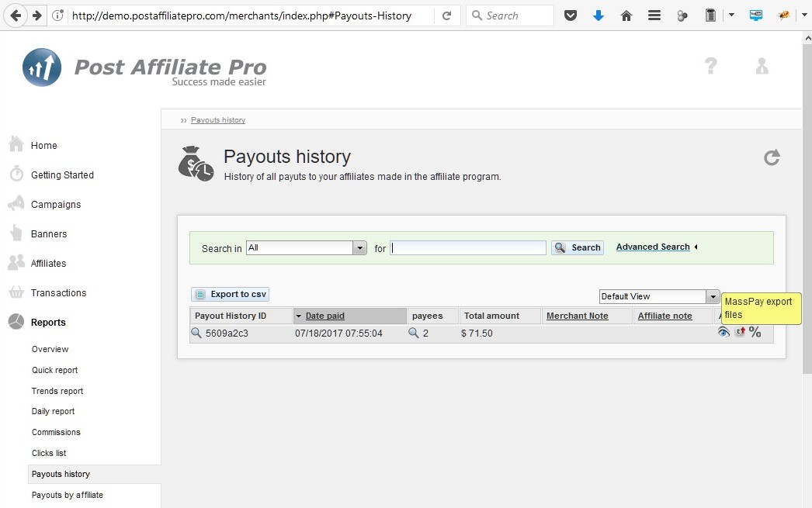
Task: Select Trends report in Reports submenu
Action: [x=57, y=391]
